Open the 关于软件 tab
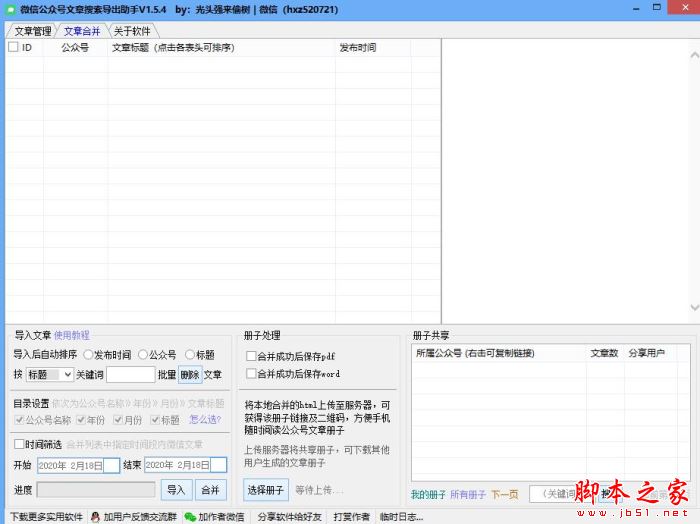 pos(132,31)
